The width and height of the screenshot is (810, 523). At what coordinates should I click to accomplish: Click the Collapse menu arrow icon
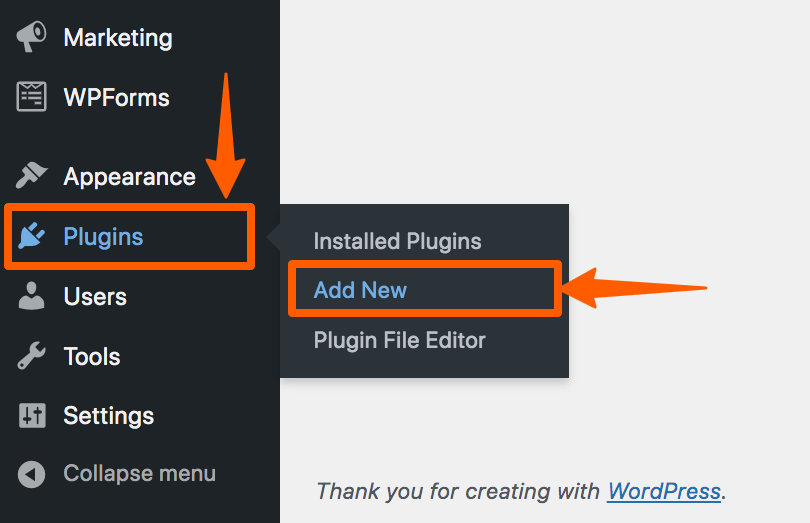pos(32,474)
